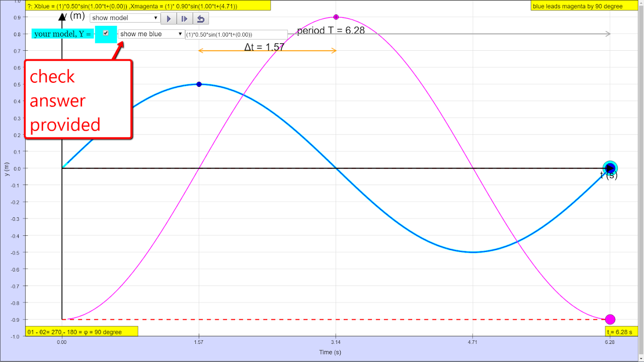Image resolution: width=644 pixels, height=362 pixels.
Task: Expand the show me blue dropdown
Action: pyautogui.click(x=151, y=34)
